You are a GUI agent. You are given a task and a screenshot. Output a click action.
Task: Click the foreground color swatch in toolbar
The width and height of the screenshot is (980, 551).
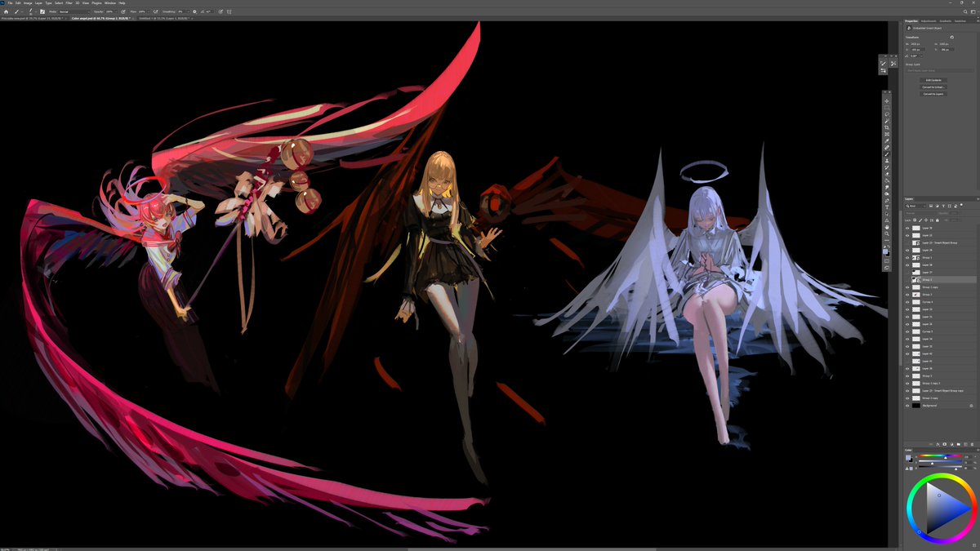click(885, 251)
